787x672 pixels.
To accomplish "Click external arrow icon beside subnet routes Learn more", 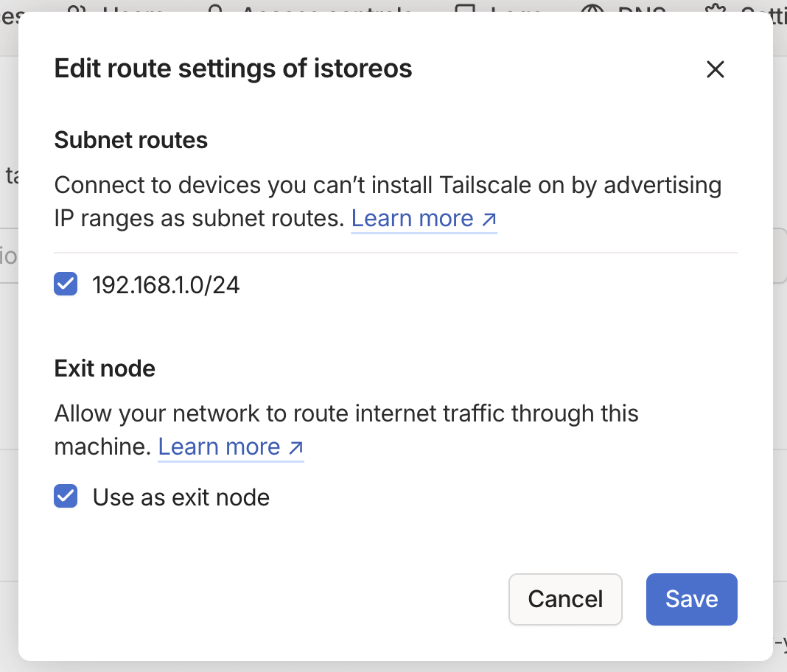I will click(489, 220).
